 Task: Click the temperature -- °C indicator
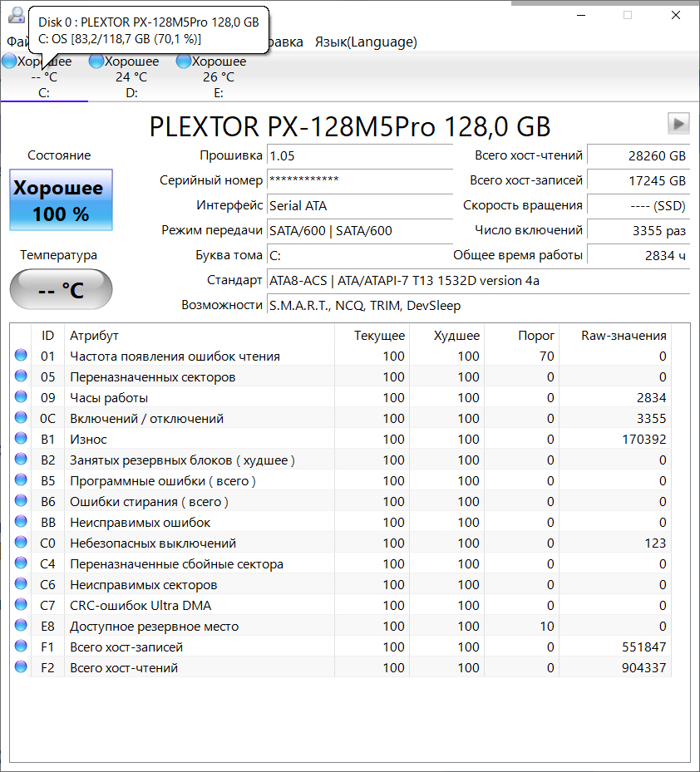tap(61, 289)
